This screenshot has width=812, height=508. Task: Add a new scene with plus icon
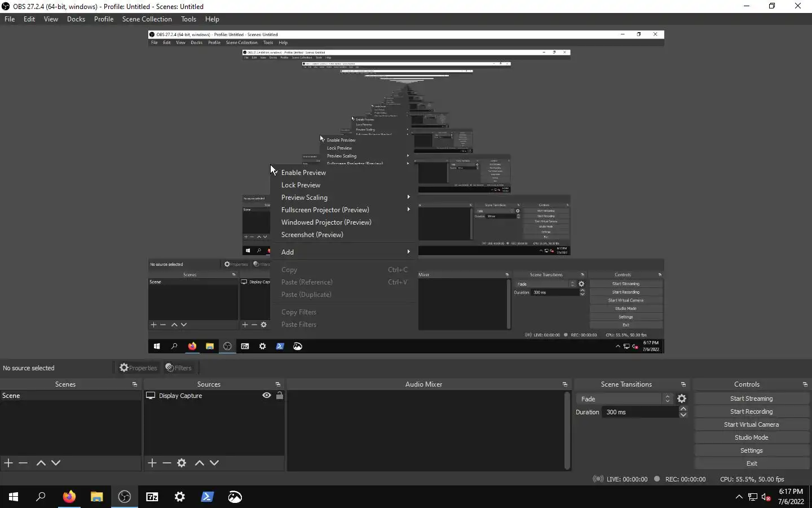pos(8,463)
